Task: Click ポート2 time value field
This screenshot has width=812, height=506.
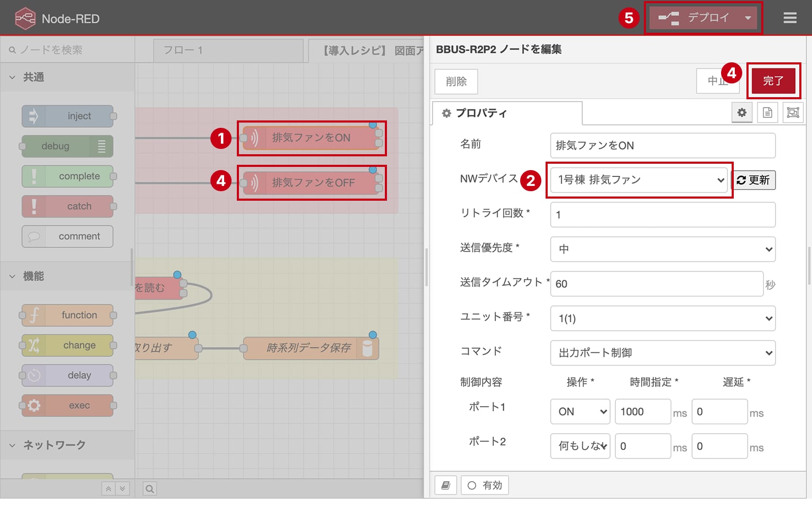Action: point(643,446)
